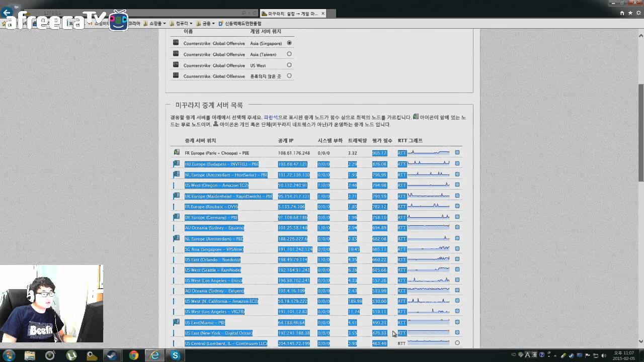Select Asia (Taiwan) game server radio button
The height and width of the screenshot is (362, 644).
pyautogui.click(x=289, y=54)
